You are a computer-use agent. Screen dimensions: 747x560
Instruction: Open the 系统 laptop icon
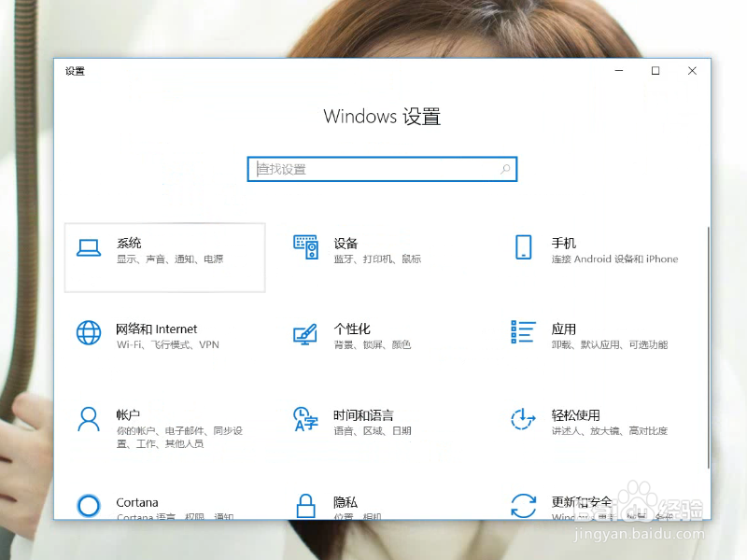click(89, 247)
